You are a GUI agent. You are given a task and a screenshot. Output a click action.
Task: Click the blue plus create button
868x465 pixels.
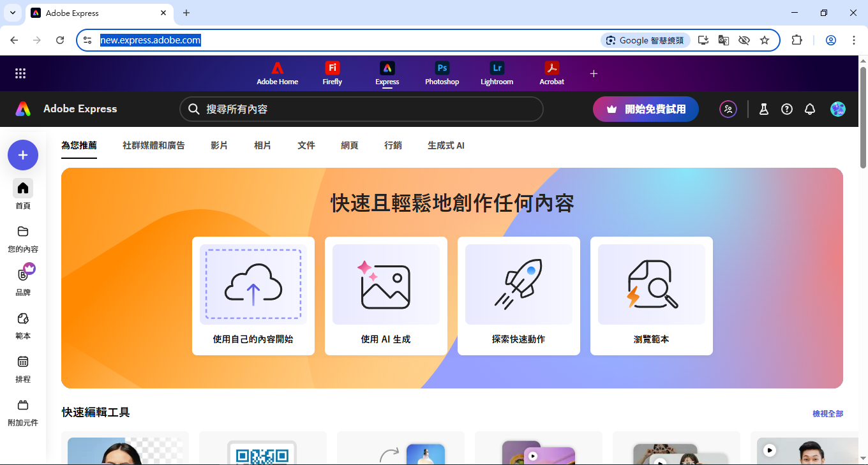point(23,155)
